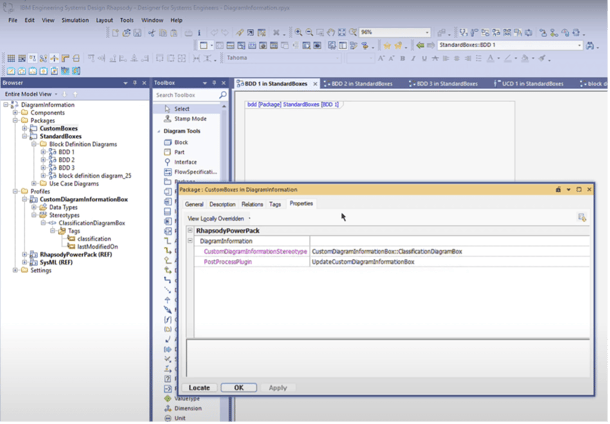This screenshot has height=424, width=610.
Task: Open the line color picker
Action: (x=510, y=58)
